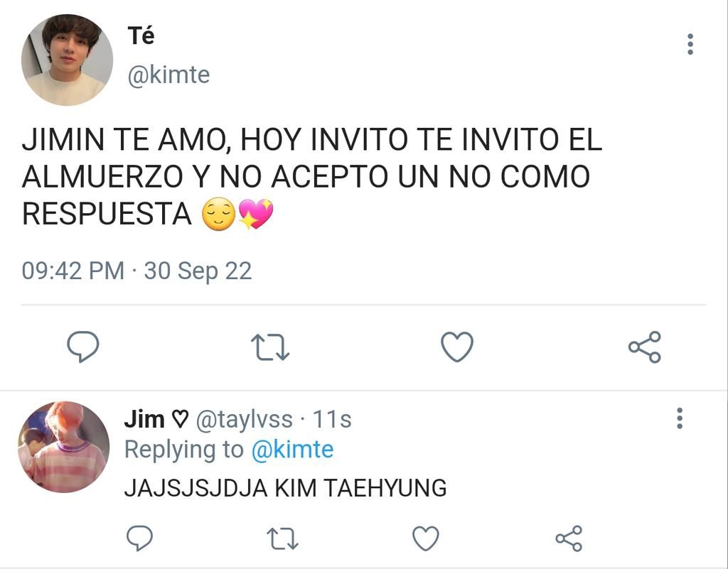Open the @kimte handle under Té

(168, 75)
